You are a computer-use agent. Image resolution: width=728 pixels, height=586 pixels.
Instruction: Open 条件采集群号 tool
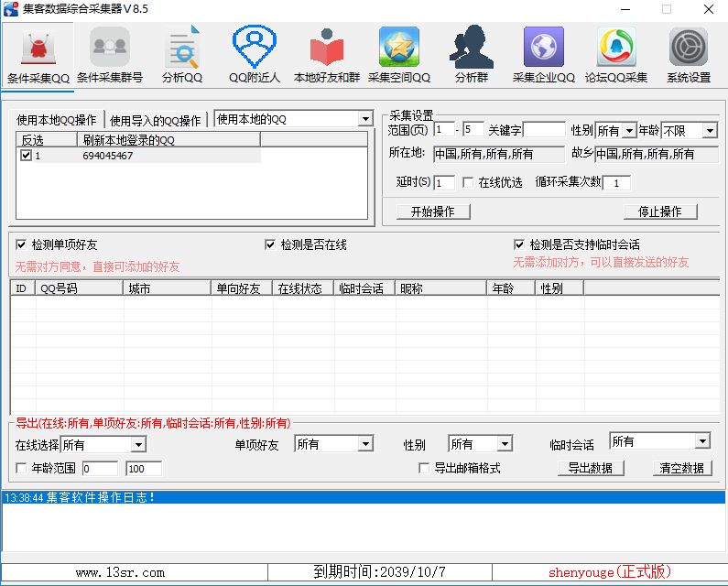pos(110,57)
